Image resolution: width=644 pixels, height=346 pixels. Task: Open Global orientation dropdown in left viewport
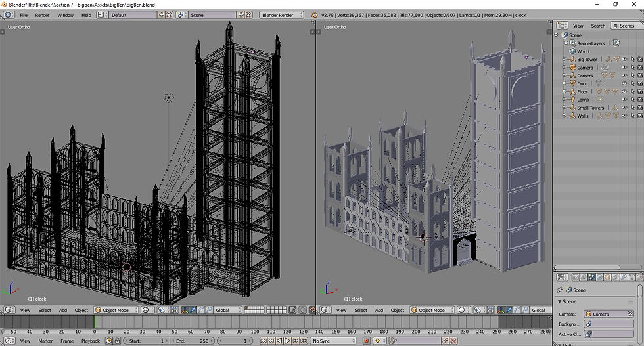[227, 310]
